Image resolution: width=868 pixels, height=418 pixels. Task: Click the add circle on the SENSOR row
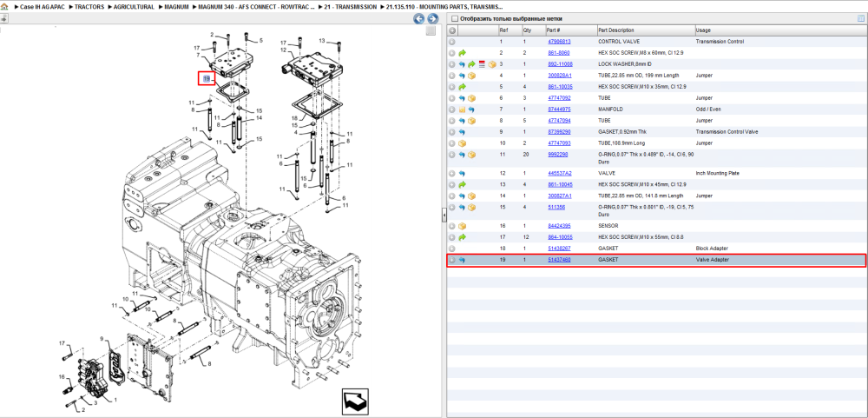(x=452, y=226)
